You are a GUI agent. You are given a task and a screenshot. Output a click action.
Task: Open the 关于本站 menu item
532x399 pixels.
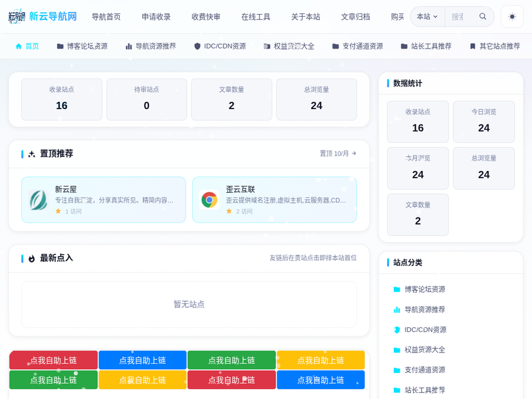[x=305, y=17]
